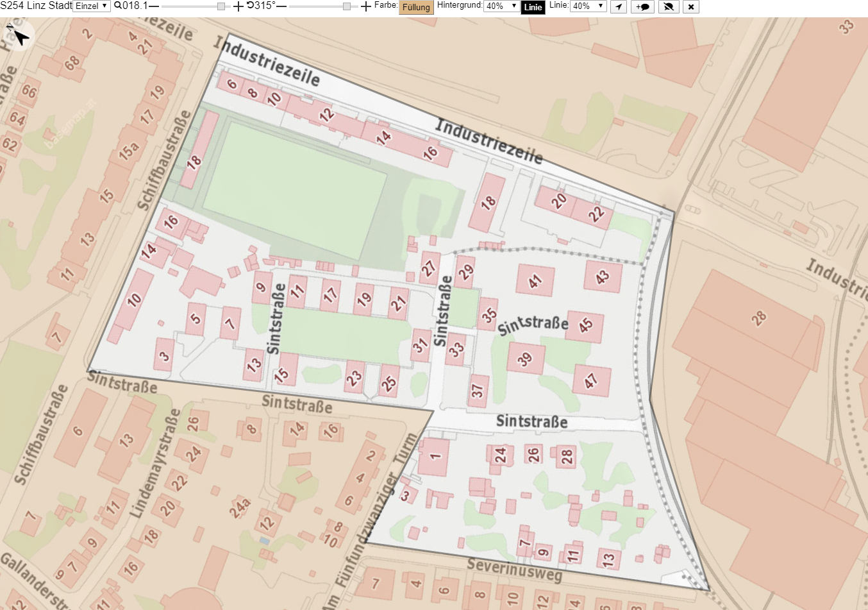Viewport: 868px width, 610px height.
Task: Add a comment with the speech bubble icon
Action: tap(642, 6)
